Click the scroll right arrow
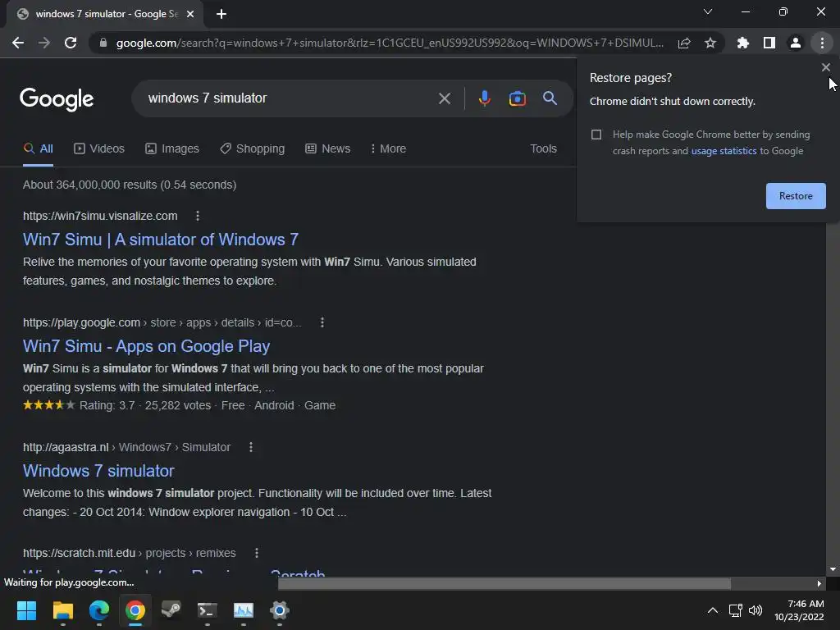This screenshot has width=840, height=630. click(819, 583)
